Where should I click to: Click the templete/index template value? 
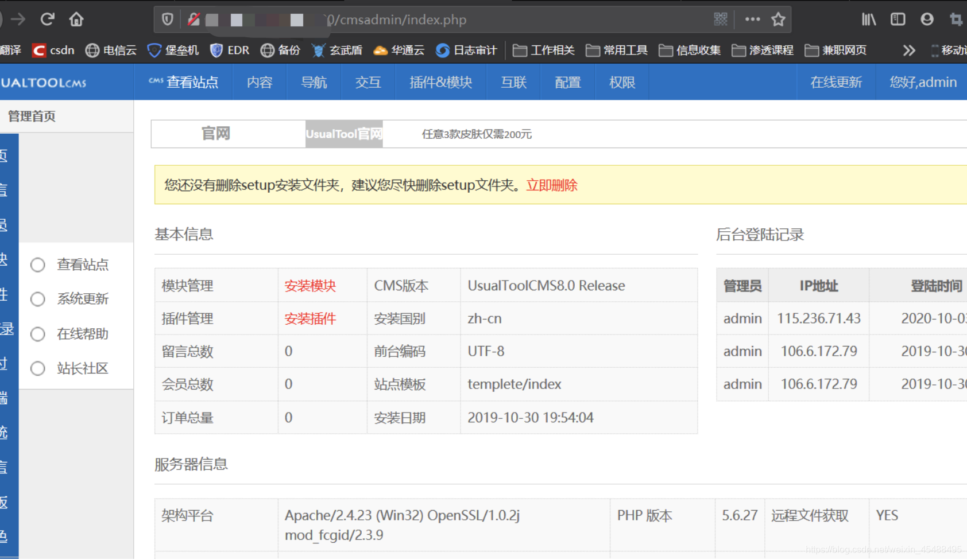[515, 384]
